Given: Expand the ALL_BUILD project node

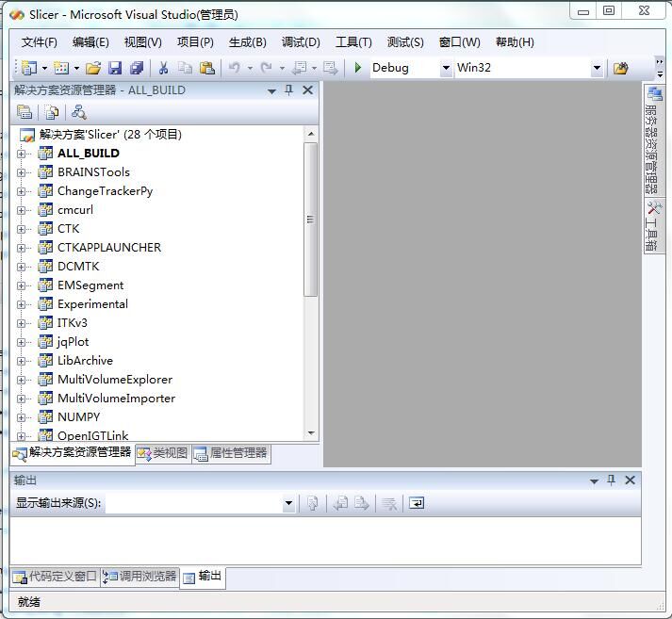Looking at the screenshot, I should [21, 154].
